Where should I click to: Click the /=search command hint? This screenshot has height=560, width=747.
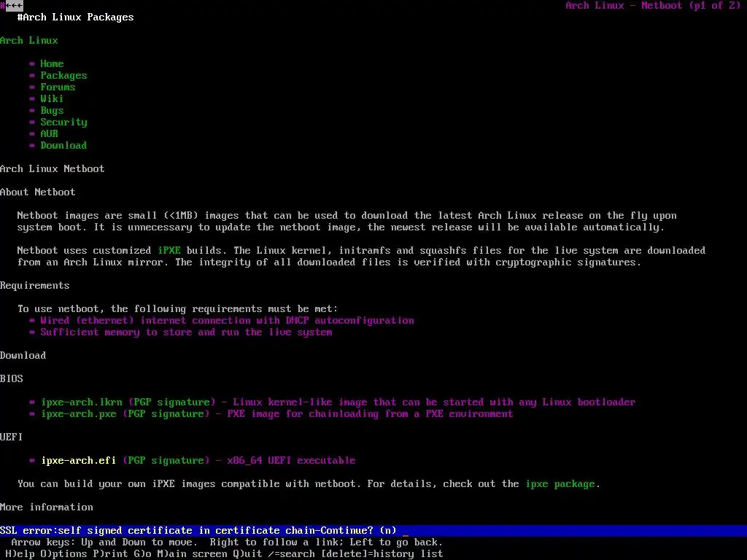coord(292,554)
